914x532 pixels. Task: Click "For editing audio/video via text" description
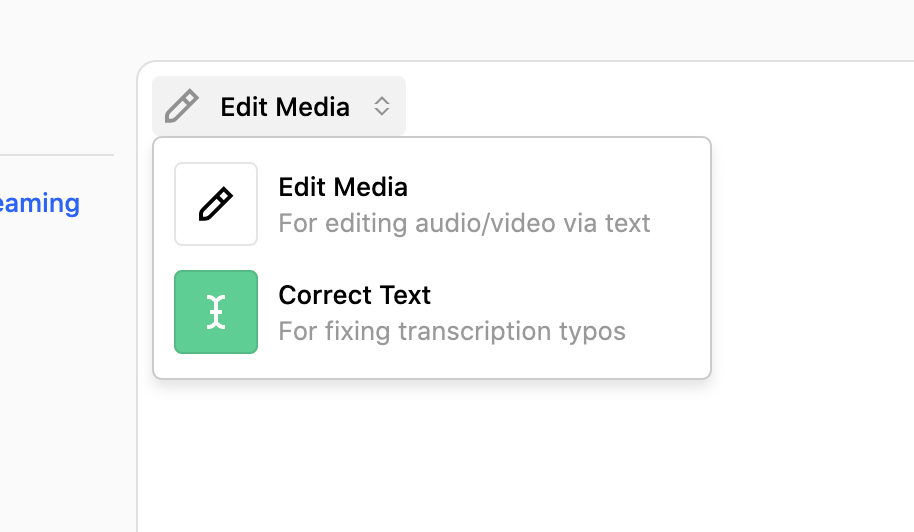pos(464,223)
